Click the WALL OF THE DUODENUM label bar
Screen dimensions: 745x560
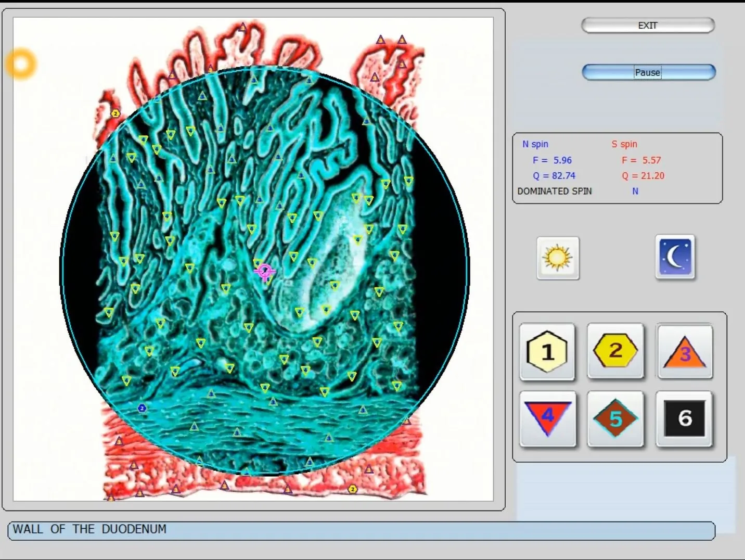(x=362, y=530)
